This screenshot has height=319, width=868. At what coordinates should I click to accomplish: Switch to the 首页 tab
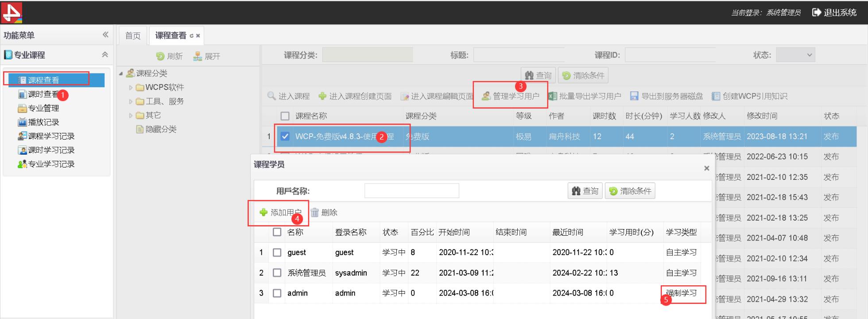click(133, 35)
